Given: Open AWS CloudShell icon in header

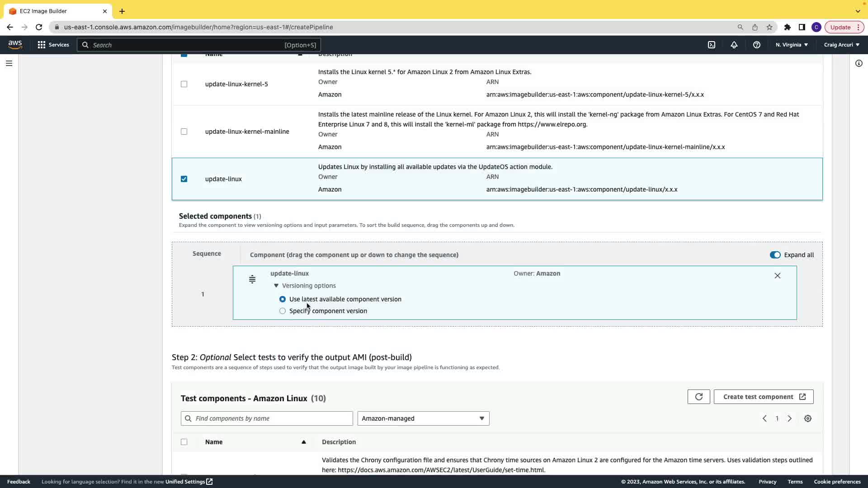Looking at the screenshot, I should pos(712,45).
